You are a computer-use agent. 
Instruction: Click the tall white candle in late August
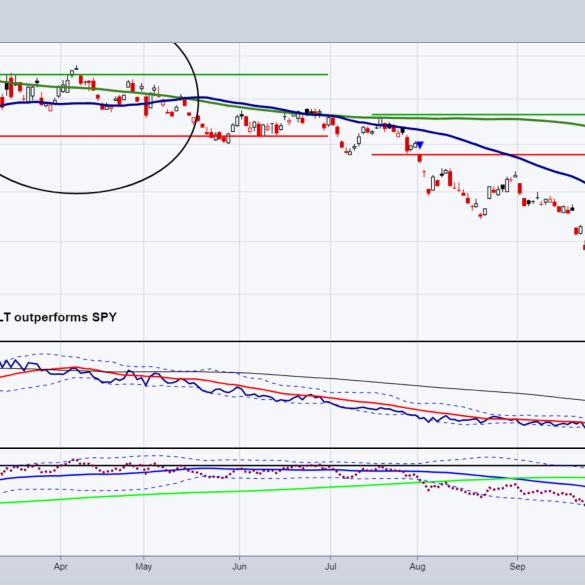(x=489, y=193)
